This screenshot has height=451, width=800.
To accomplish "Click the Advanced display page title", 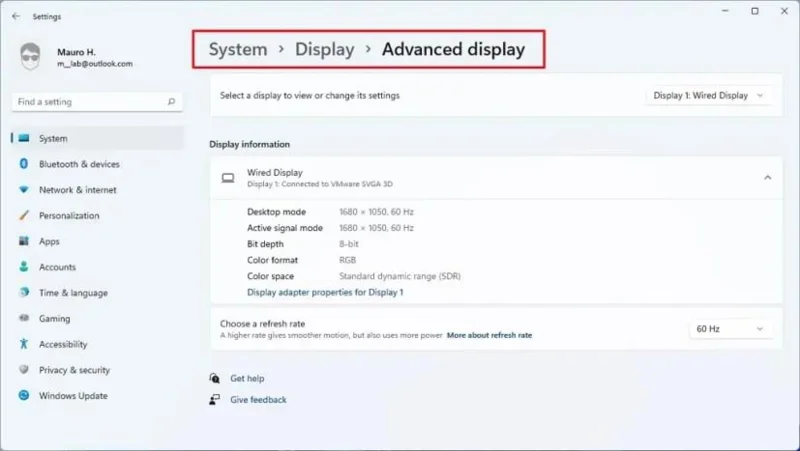I will point(454,49).
